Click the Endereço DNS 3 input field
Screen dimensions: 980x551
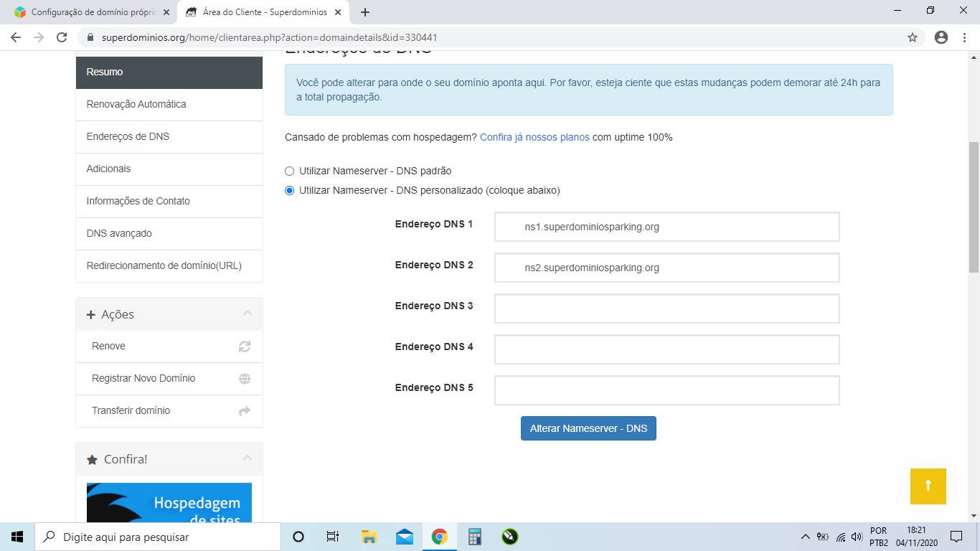point(667,309)
